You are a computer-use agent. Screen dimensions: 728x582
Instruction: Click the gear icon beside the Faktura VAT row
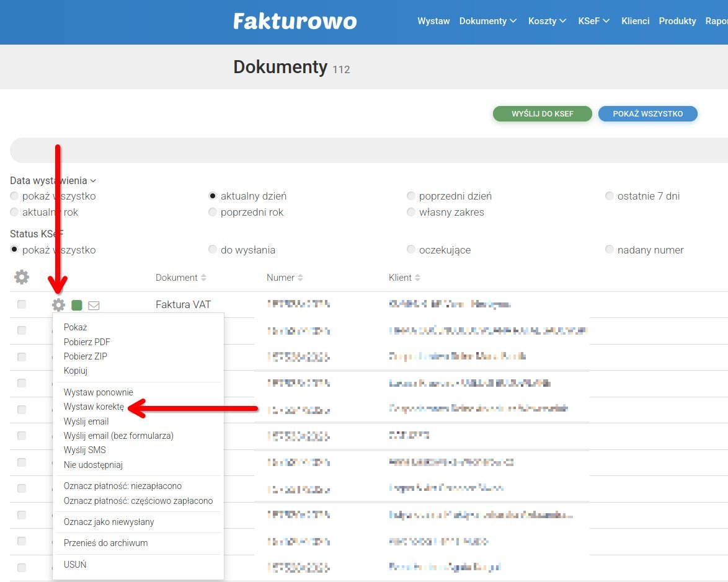(58, 305)
